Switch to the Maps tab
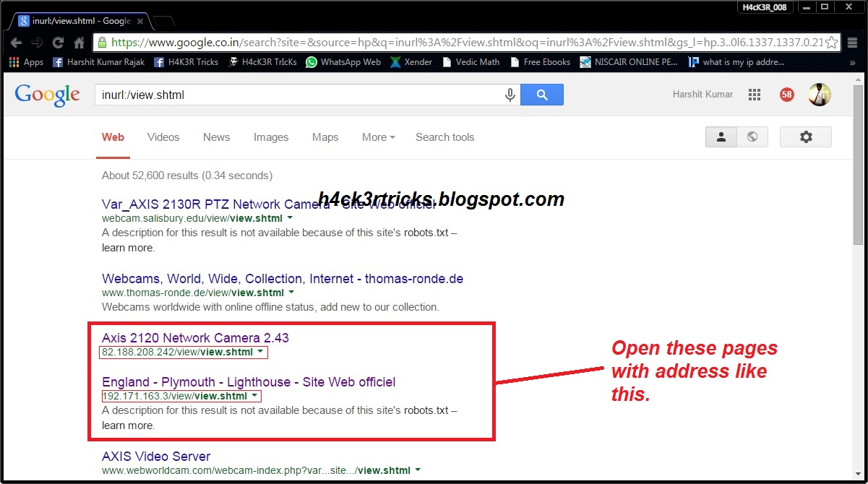The height and width of the screenshot is (484, 868). point(325,137)
